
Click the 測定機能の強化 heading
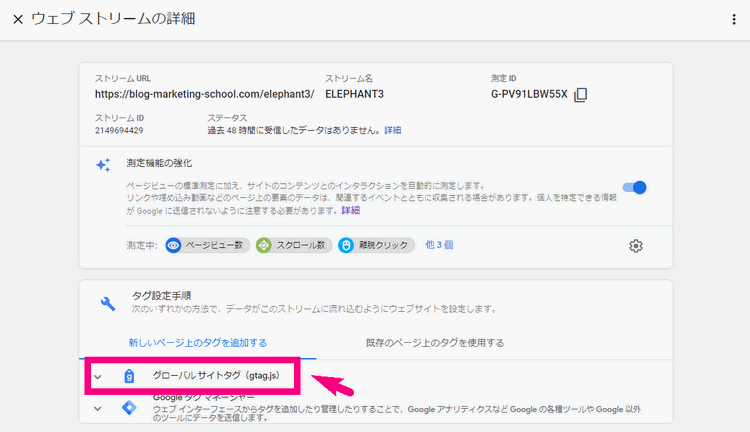click(x=159, y=163)
